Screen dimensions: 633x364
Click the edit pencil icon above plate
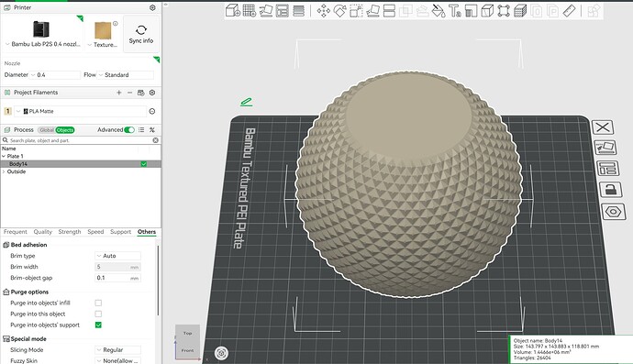coord(246,102)
